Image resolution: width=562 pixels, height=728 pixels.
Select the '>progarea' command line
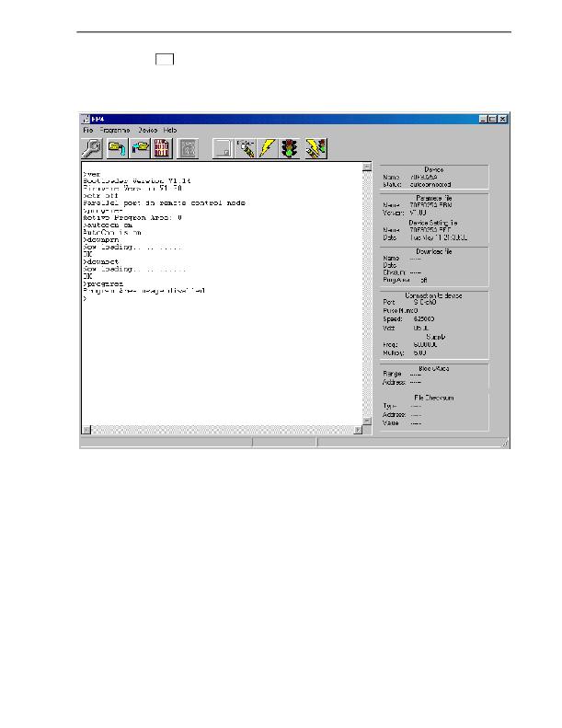pos(103,283)
